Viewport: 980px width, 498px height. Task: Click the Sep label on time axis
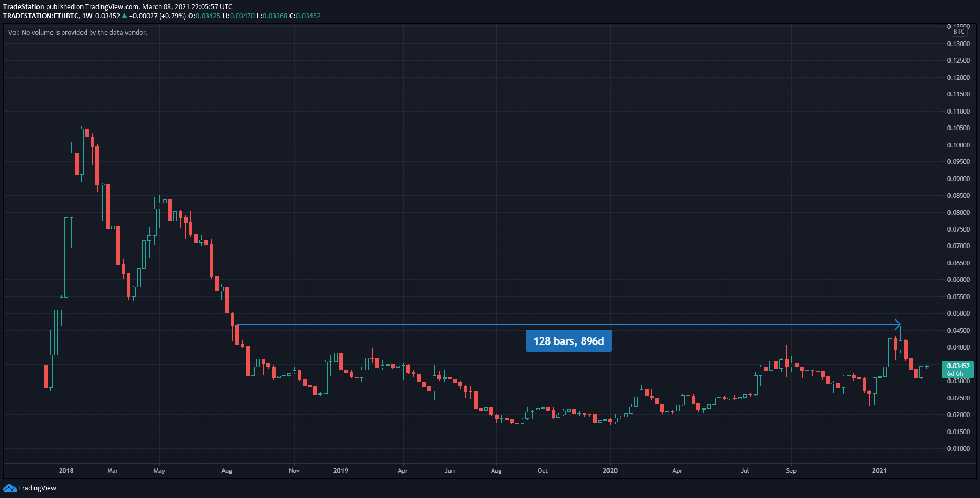pyautogui.click(x=791, y=471)
